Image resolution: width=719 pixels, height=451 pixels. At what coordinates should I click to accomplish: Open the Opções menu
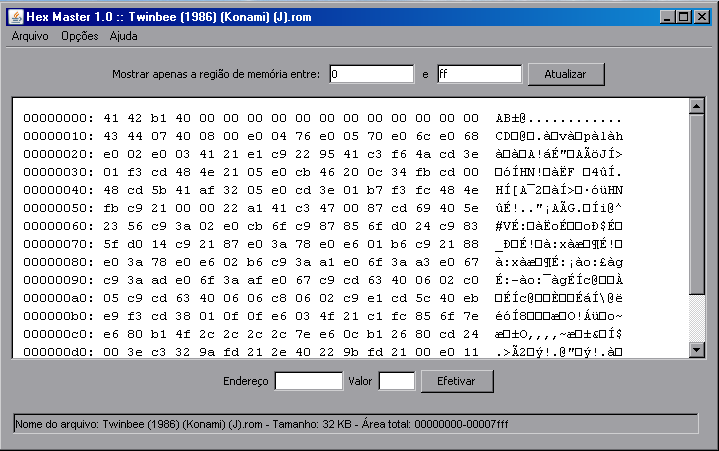(x=80, y=36)
